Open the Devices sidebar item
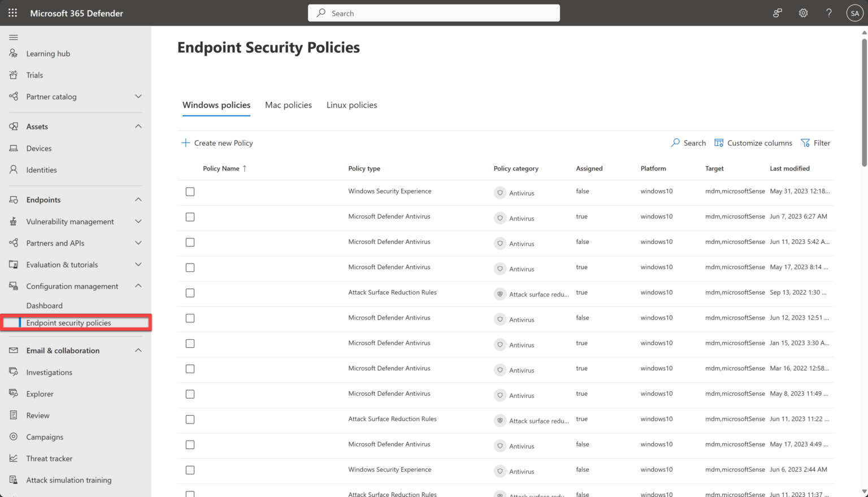Viewport: 868px width, 497px height. point(39,148)
